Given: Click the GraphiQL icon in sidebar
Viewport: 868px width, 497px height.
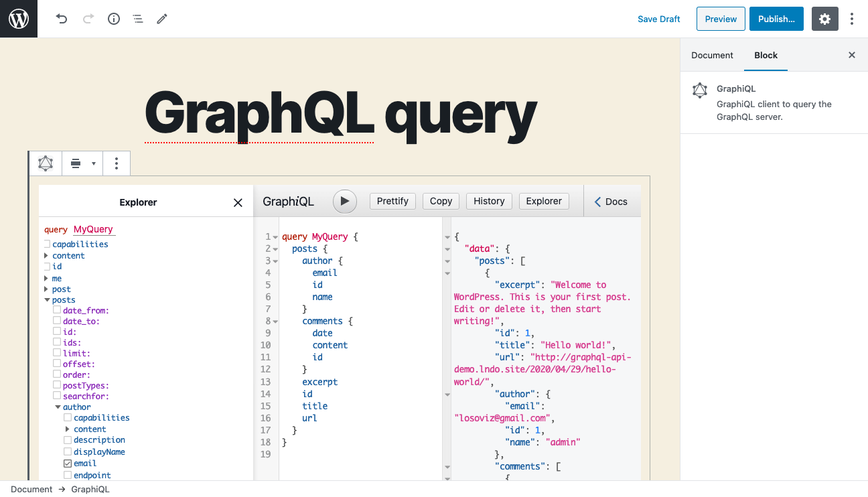Looking at the screenshot, I should pos(700,90).
